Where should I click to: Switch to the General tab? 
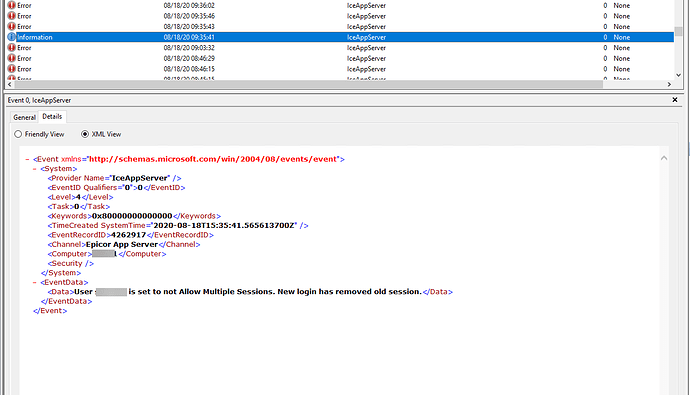24,117
